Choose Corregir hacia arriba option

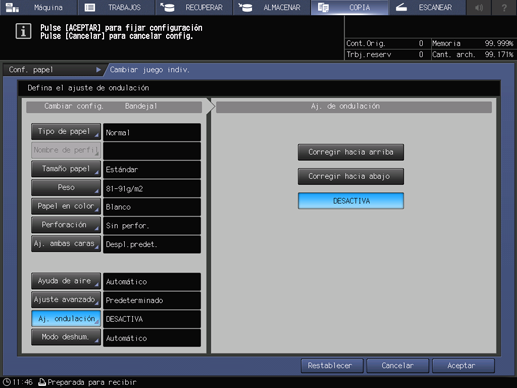click(351, 152)
